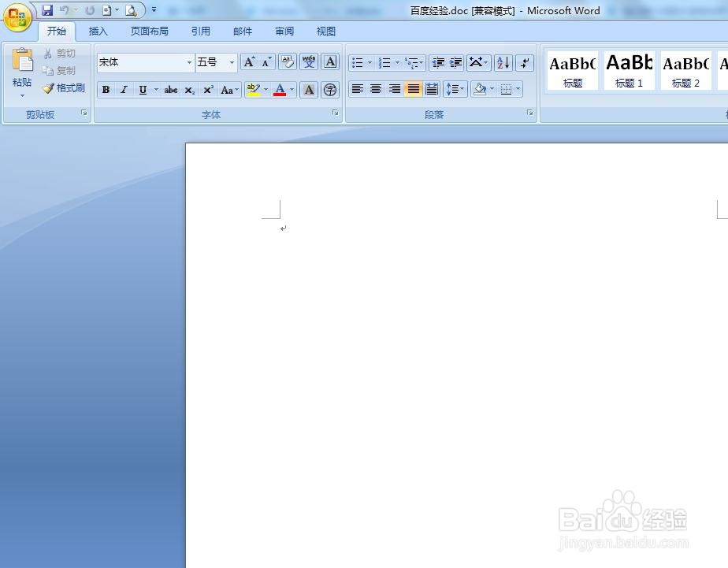Image resolution: width=728 pixels, height=568 pixels.
Task: Open highlight color dropdown arrow
Action: [266, 90]
